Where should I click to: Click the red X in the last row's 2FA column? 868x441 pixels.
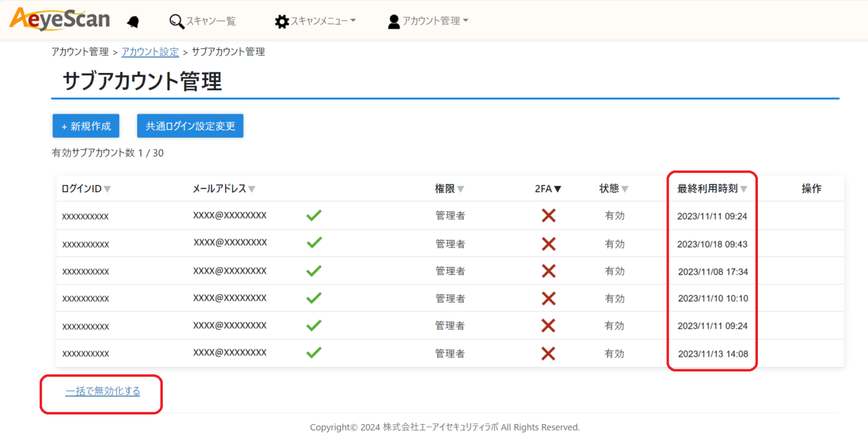tap(548, 353)
